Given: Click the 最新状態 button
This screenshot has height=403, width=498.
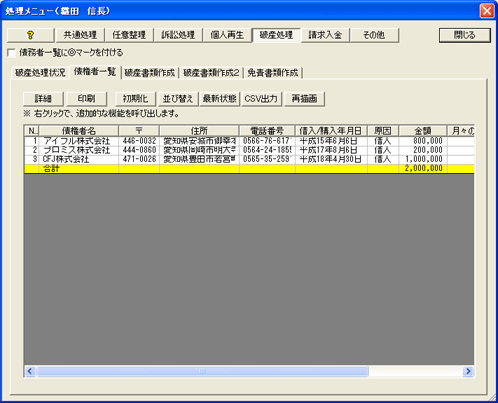Looking at the screenshot, I should pyautogui.click(x=220, y=99).
